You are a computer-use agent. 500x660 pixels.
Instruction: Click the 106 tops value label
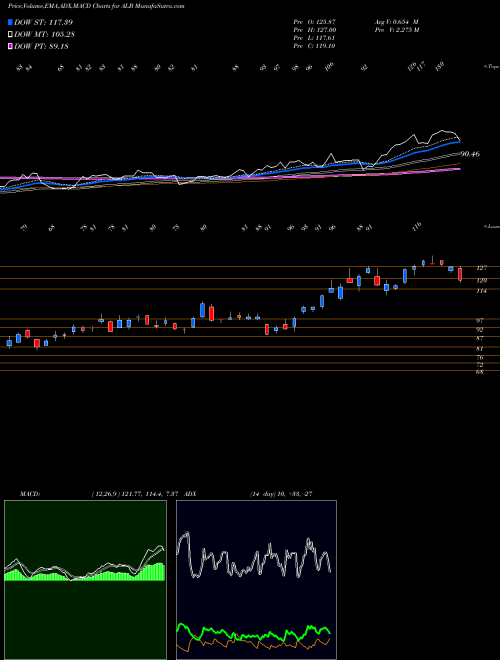[329, 66]
